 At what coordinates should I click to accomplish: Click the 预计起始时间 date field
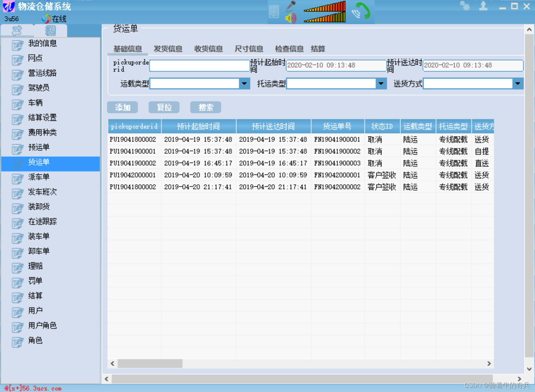[336, 66]
